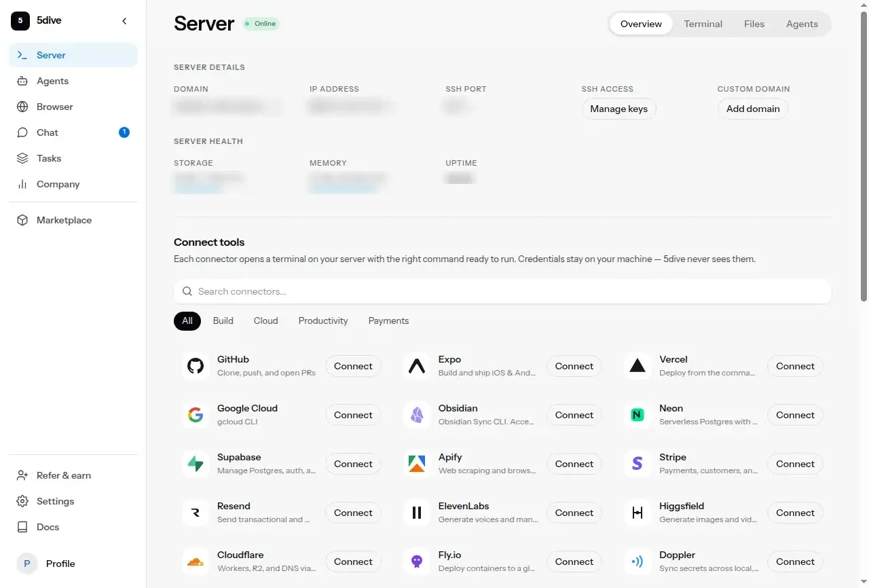869x588 pixels.
Task: Switch to the Terminal tab
Action: pos(703,24)
